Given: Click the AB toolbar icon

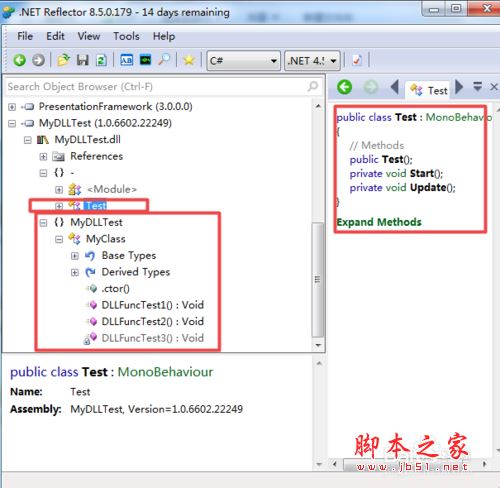Looking at the screenshot, I should [x=126, y=60].
